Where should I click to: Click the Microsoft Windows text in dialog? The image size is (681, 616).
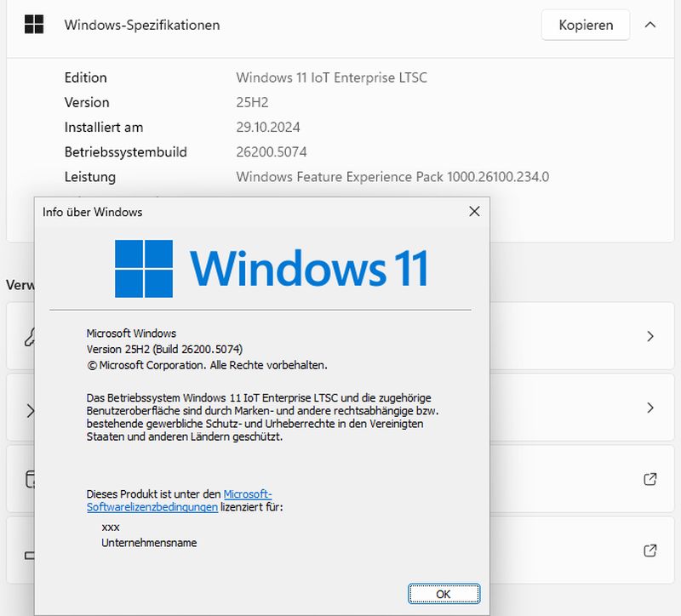pyautogui.click(x=131, y=334)
